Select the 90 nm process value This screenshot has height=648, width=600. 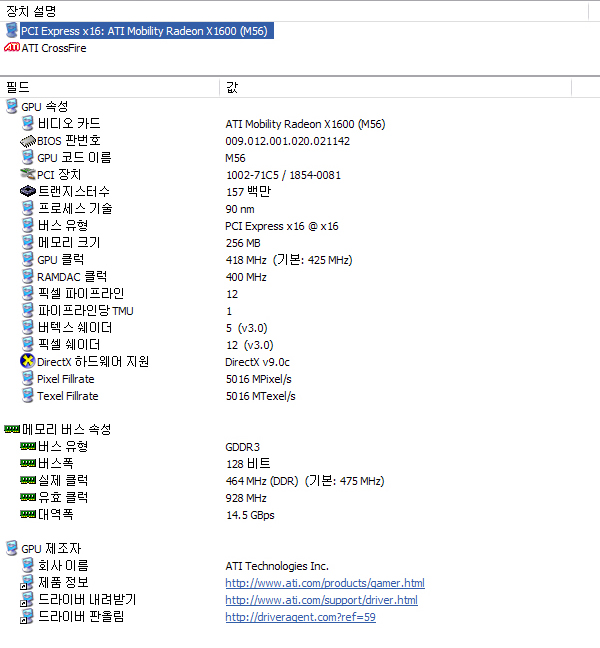(240, 209)
